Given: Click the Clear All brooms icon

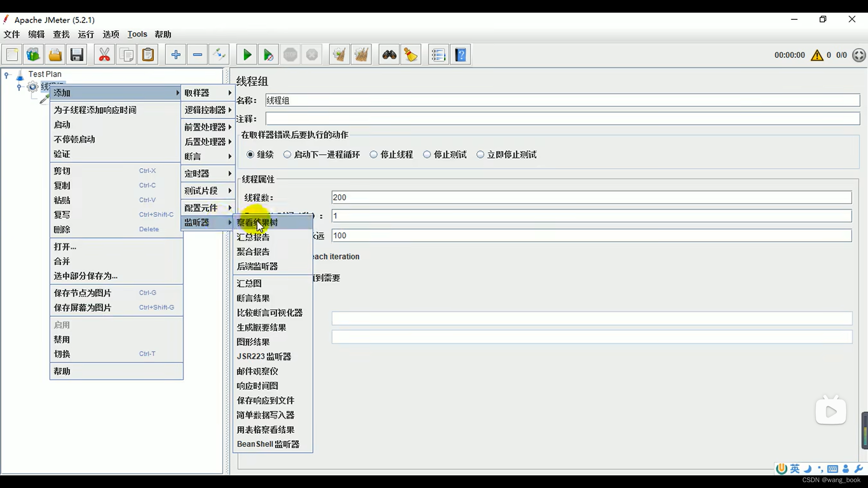Looking at the screenshot, I should click(362, 55).
